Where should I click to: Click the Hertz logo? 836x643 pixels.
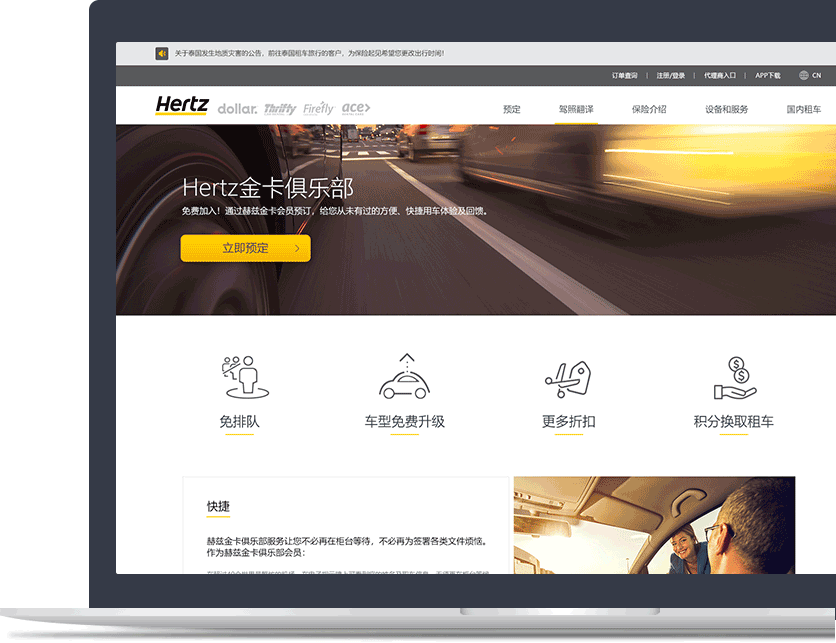point(182,105)
